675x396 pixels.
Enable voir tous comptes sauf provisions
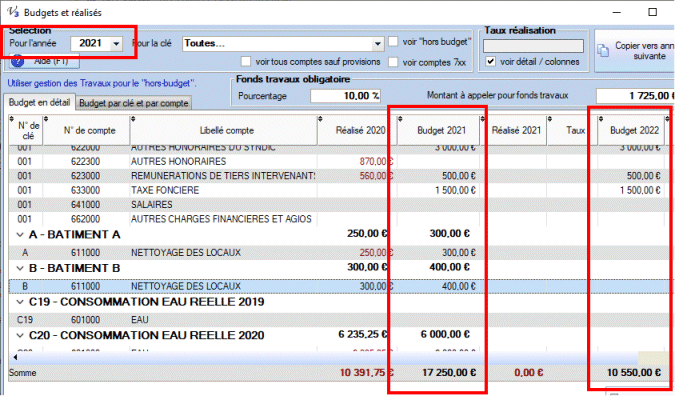[x=246, y=62]
